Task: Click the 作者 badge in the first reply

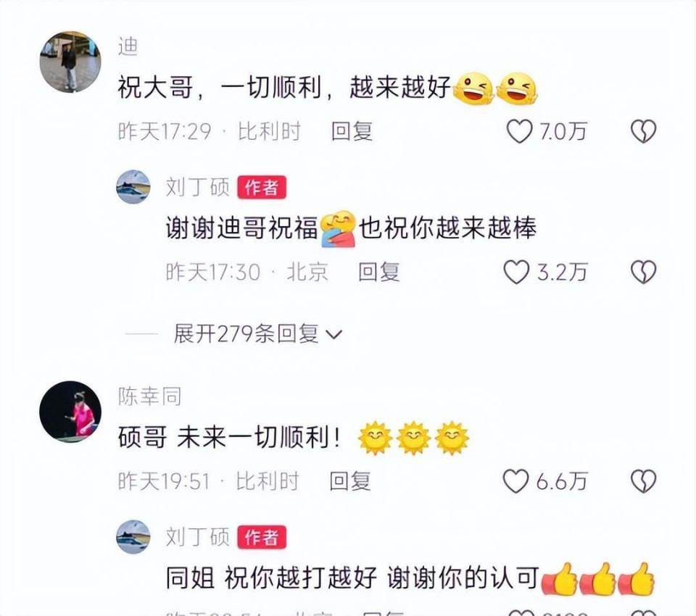Action: [x=262, y=187]
